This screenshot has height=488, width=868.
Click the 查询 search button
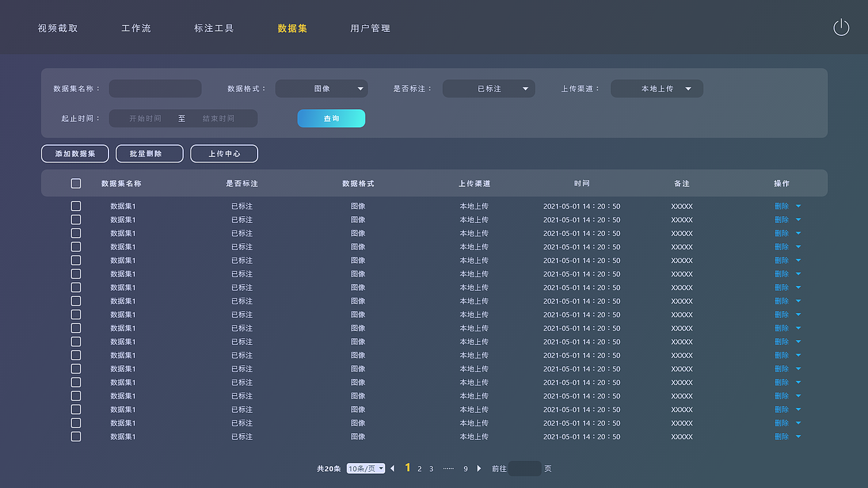(x=331, y=118)
